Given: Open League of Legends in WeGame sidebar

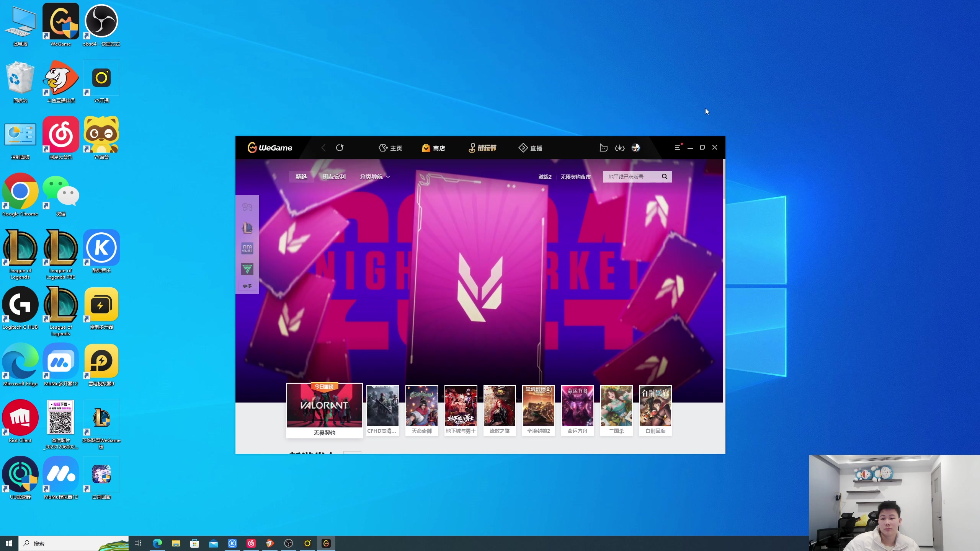Looking at the screenshot, I should click(247, 228).
